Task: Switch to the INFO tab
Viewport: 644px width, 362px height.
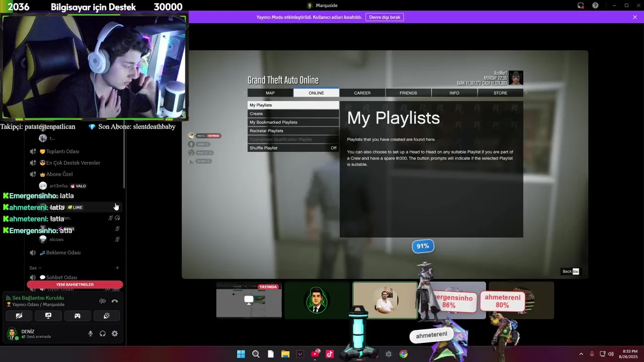Action: 454,93
